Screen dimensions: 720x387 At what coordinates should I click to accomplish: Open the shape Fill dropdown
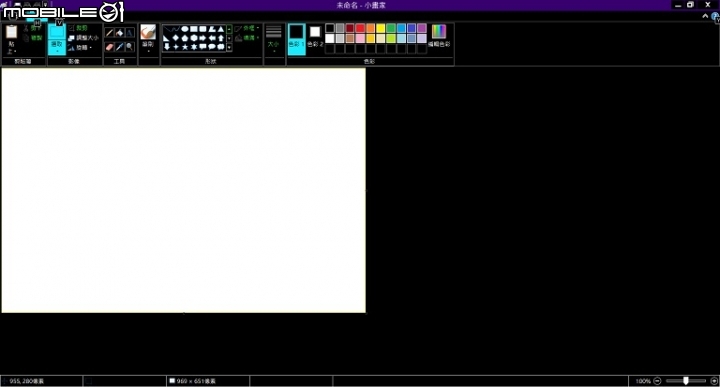(247, 38)
